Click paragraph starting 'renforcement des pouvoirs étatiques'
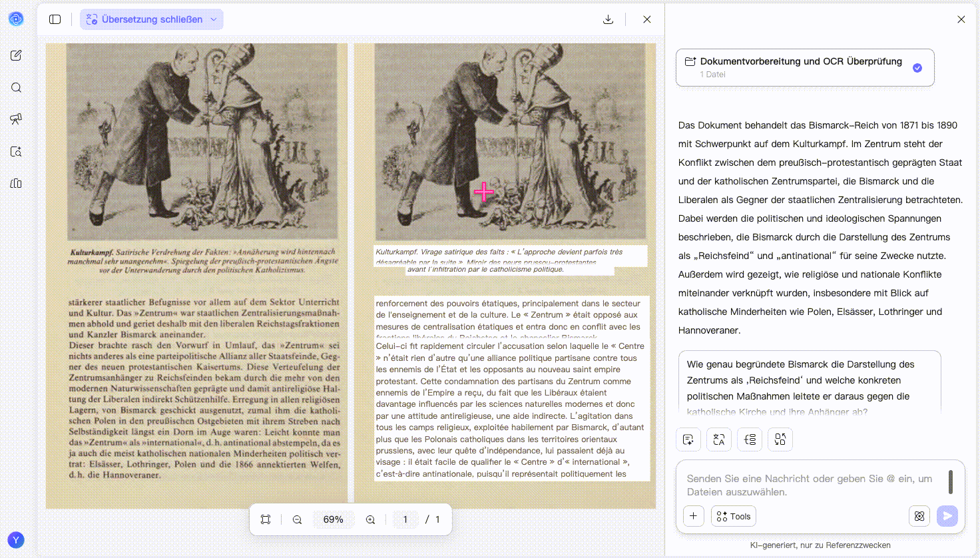Viewport: 980px width, 558px height. point(511,318)
